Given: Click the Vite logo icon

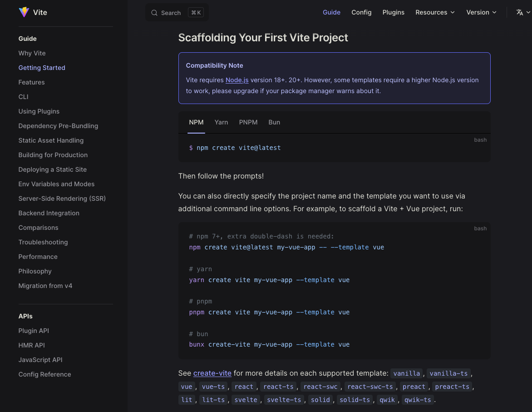Looking at the screenshot, I should [x=24, y=12].
